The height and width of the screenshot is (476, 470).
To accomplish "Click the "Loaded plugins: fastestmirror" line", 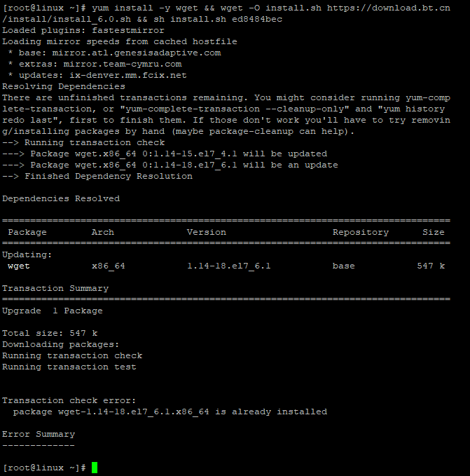I will pos(83,30).
